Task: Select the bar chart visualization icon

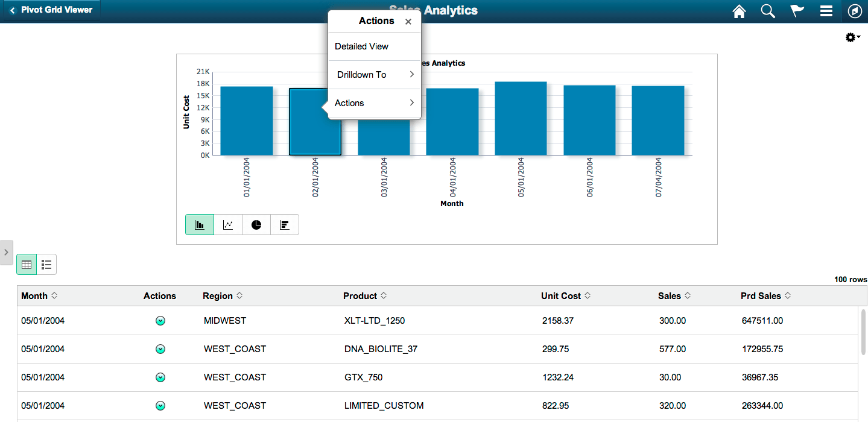Action: [199, 224]
